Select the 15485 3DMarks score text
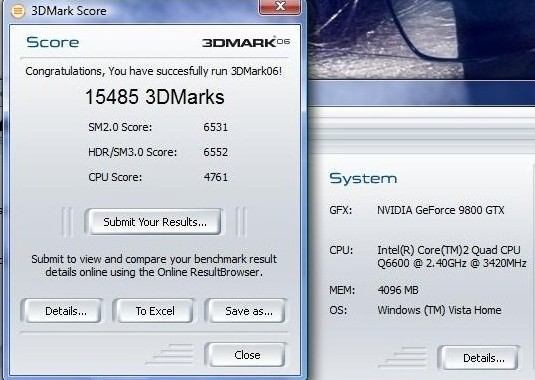The width and height of the screenshot is (535, 380). click(154, 97)
